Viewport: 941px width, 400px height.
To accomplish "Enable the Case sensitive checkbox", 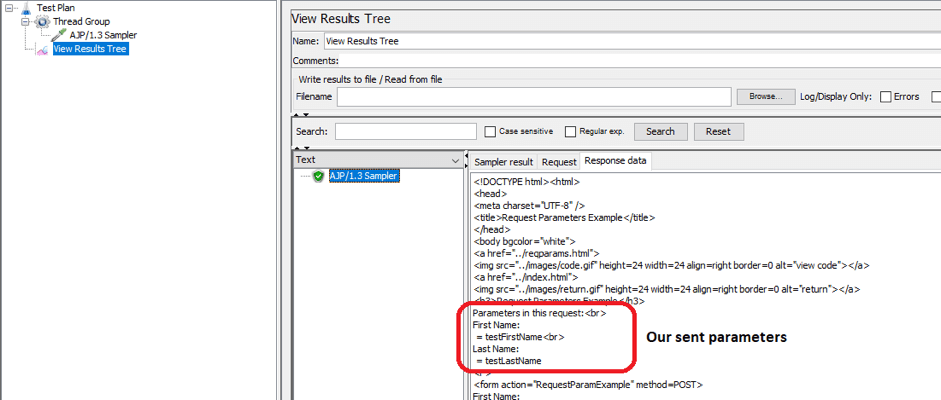I will pyautogui.click(x=490, y=132).
